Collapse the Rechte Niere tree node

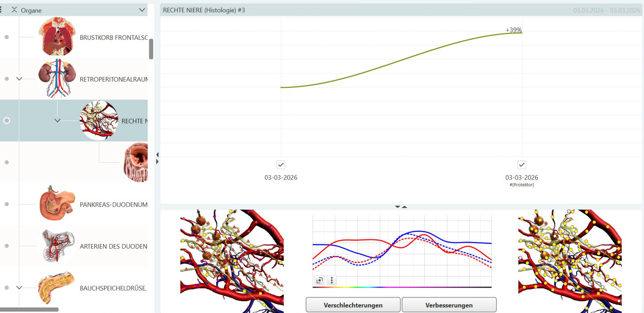[57, 121]
